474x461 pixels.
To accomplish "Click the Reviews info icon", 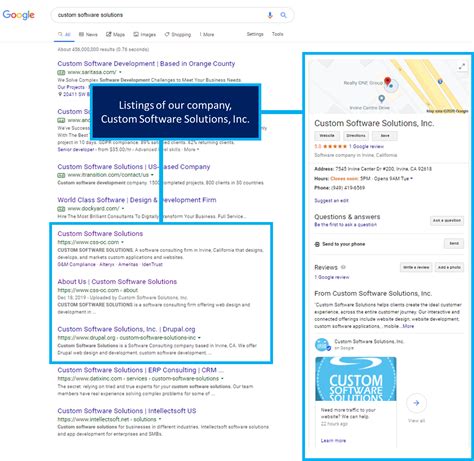I will 343,267.
